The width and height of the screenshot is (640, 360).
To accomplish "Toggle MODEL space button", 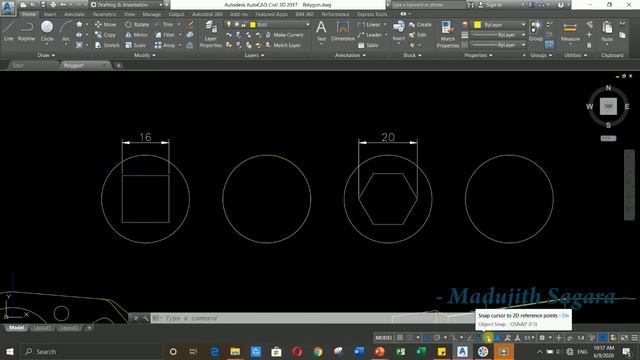I will coord(383,338).
